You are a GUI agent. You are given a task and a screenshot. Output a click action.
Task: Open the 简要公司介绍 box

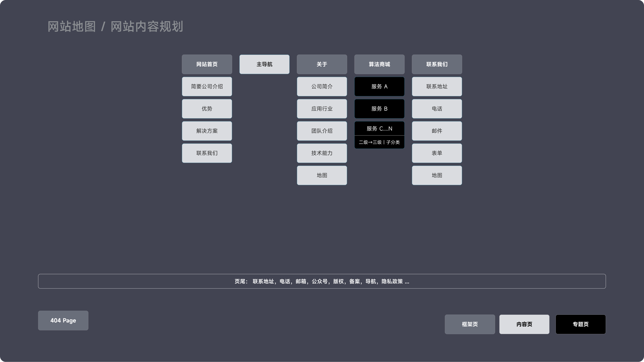[x=207, y=86]
